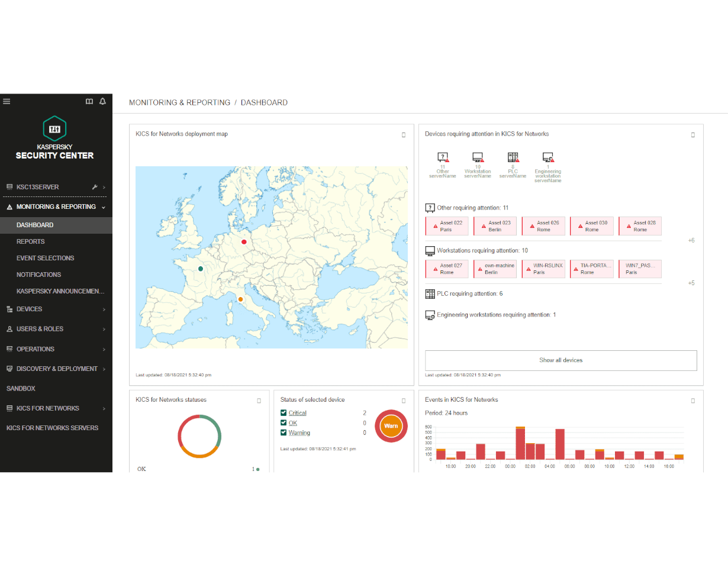This screenshot has height=568, width=728.
Task: Click the Asset 022 Paris device tile
Action: pos(447,226)
